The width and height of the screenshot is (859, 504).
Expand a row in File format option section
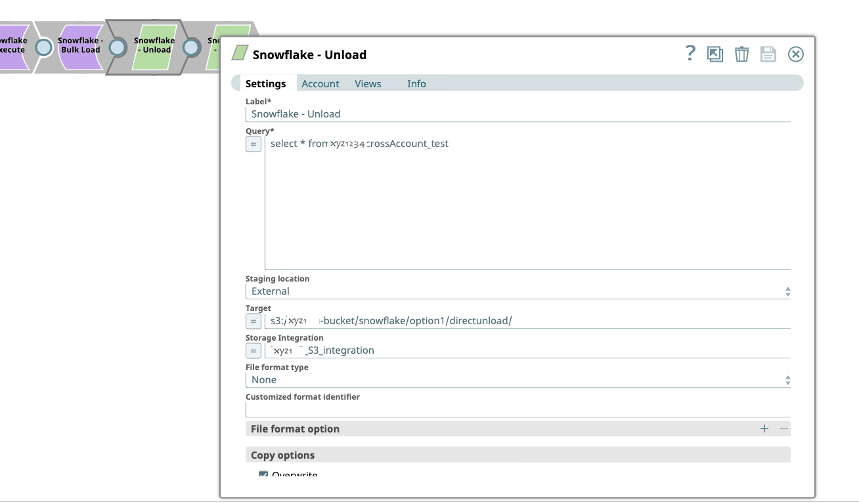[295, 429]
